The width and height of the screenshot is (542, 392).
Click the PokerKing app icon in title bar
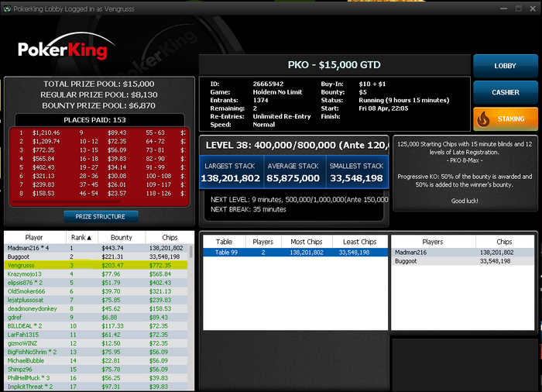(x=7, y=9)
